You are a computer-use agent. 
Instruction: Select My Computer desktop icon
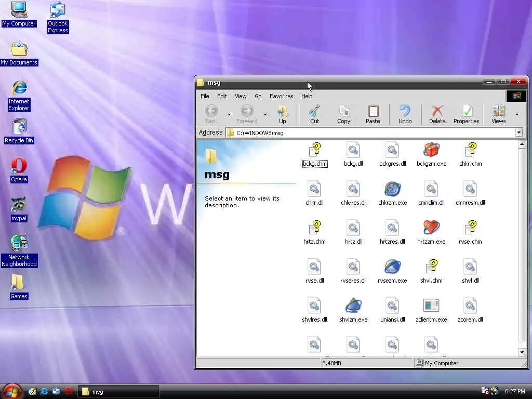tap(19, 14)
